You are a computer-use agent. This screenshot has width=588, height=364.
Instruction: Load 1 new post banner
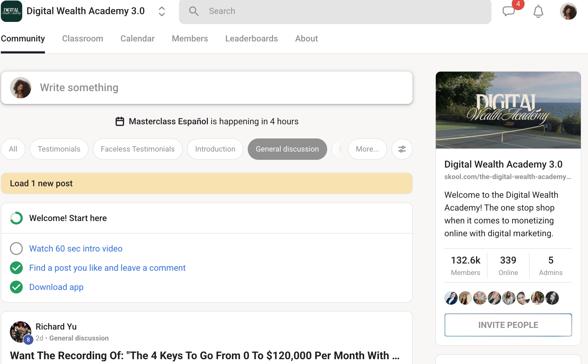coord(207,183)
